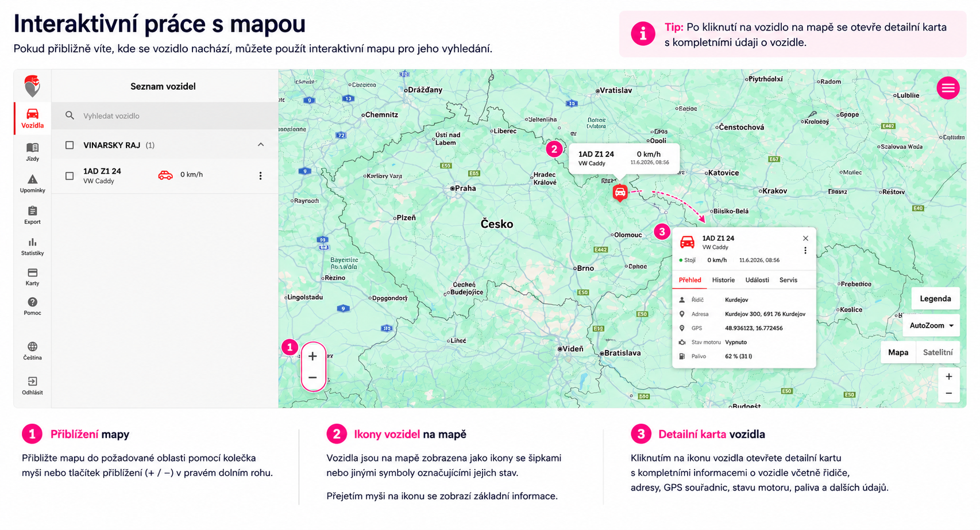
Task: Click Odhlásit logout icon
Action: coord(33,385)
